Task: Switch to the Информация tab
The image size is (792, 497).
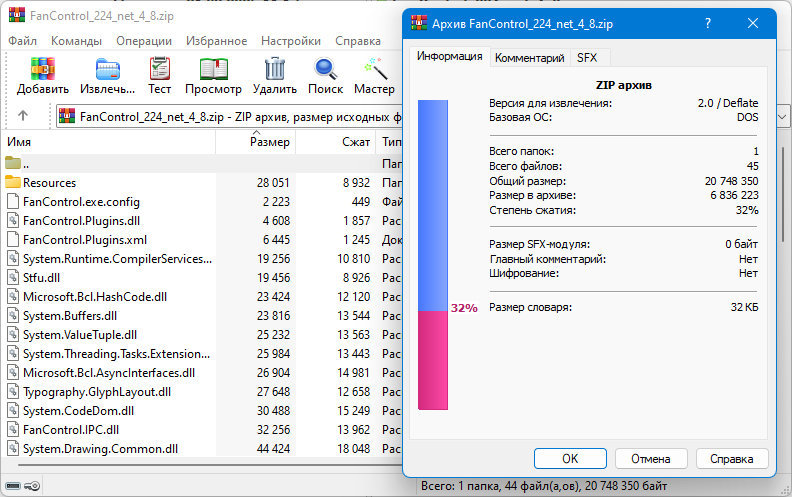Action: [450, 56]
